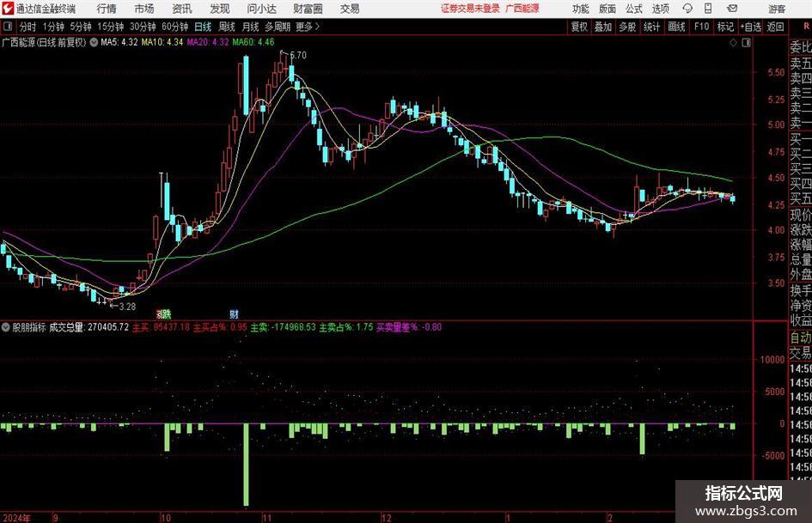Open the 财富圈 menu
The width and height of the screenshot is (812, 523).
tap(308, 9)
